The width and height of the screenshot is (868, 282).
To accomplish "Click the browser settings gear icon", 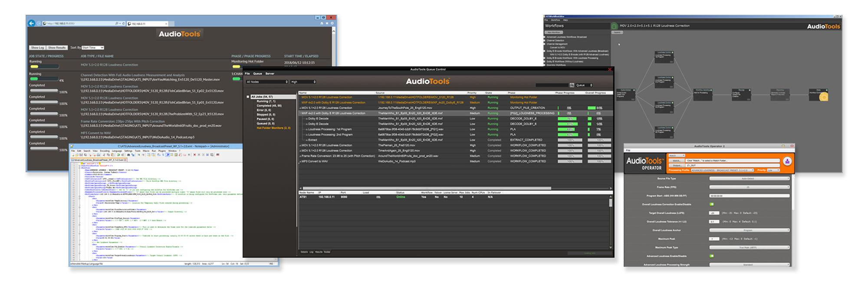I will pyautogui.click(x=332, y=23).
